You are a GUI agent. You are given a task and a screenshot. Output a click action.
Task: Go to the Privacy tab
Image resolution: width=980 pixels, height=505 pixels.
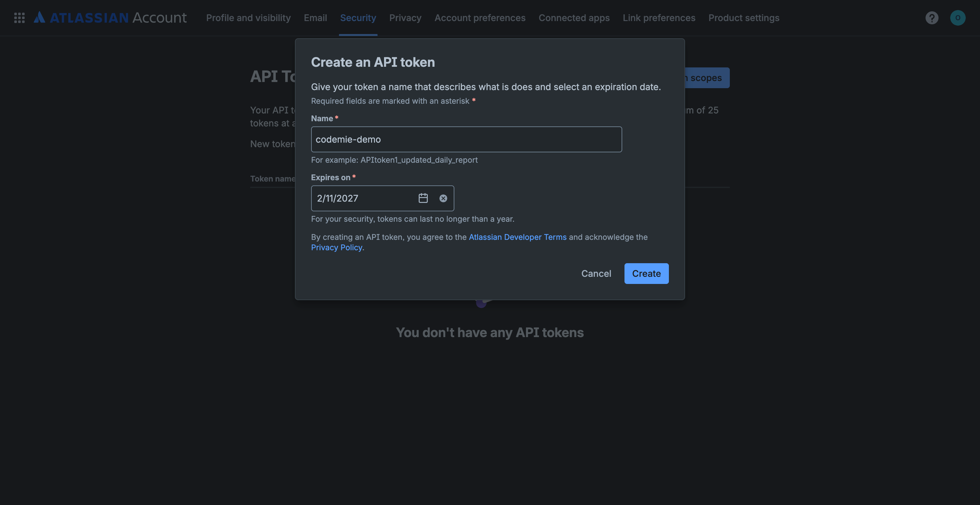[405, 18]
